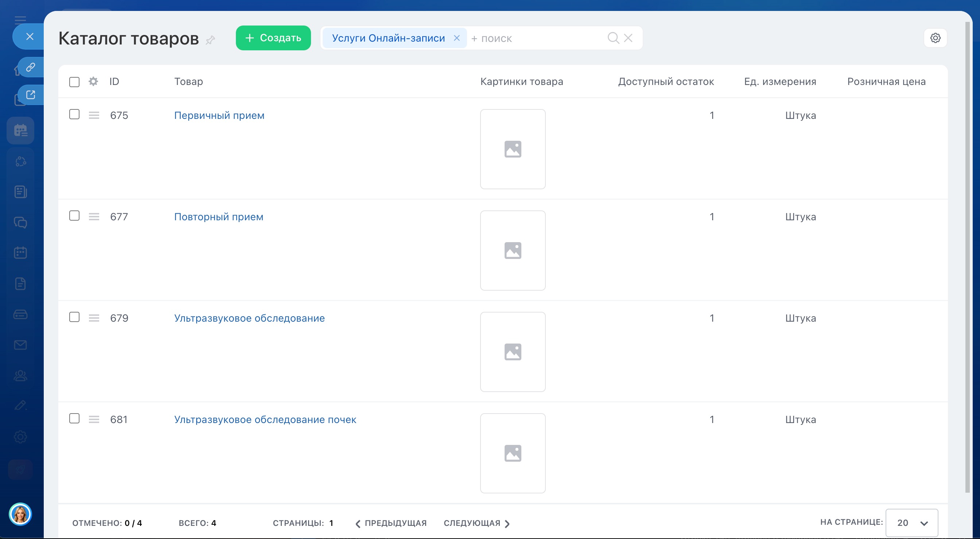Open page in new window icon

click(30, 95)
